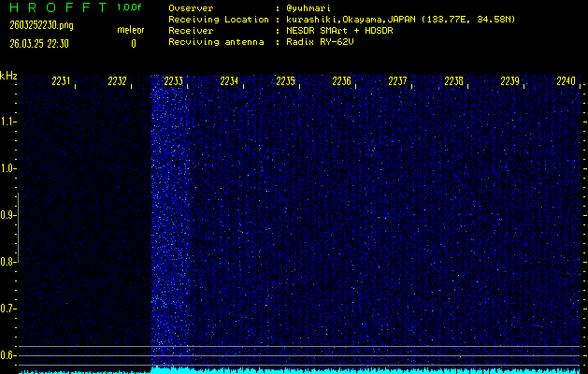The width and height of the screenshot is (588, 374).
Task: Click the 2237 time marker
Action: coord(398,81)
